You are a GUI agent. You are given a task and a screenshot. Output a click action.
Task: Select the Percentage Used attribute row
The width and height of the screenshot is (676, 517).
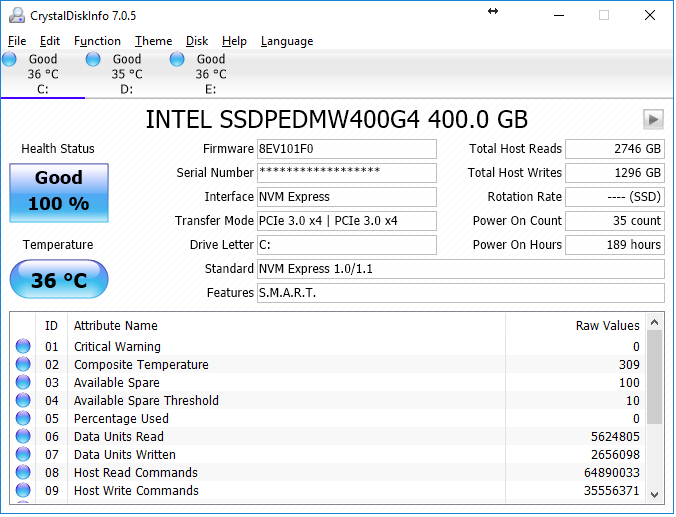point(328,419)
